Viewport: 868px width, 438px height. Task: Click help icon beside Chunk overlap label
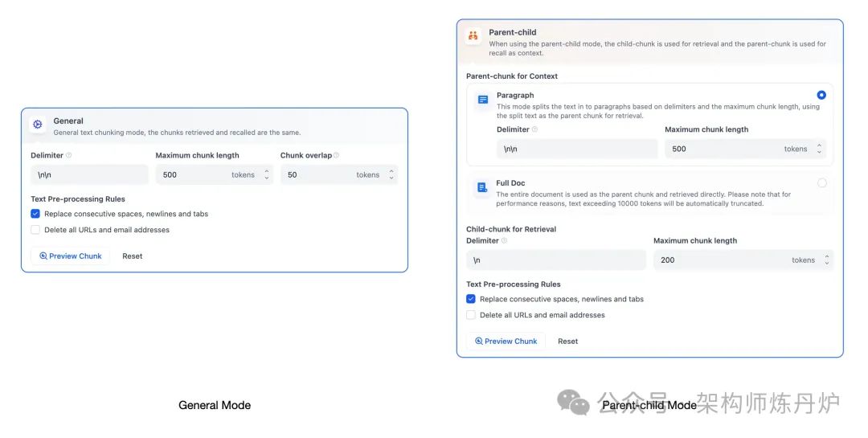(336, 156)
